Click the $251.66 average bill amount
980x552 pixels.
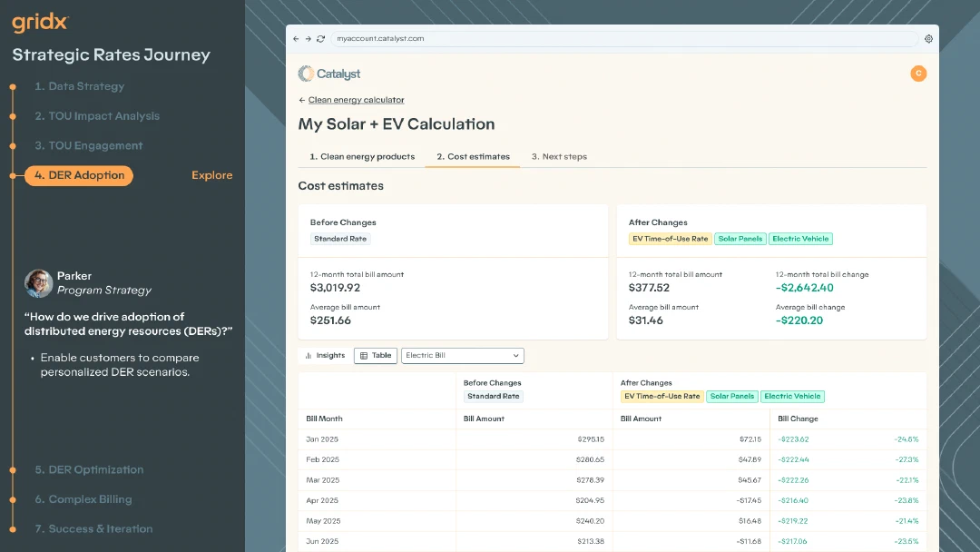tap(330, 320)
